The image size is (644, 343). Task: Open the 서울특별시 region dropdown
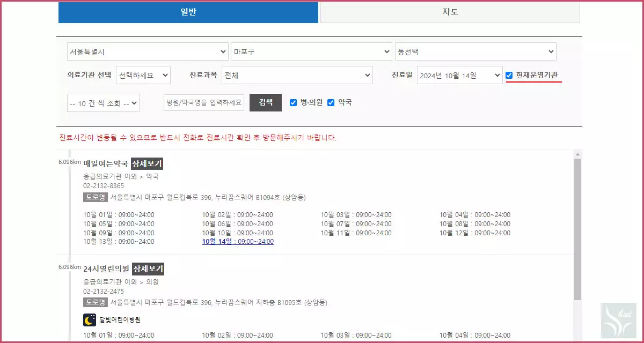tap(147, 51)
